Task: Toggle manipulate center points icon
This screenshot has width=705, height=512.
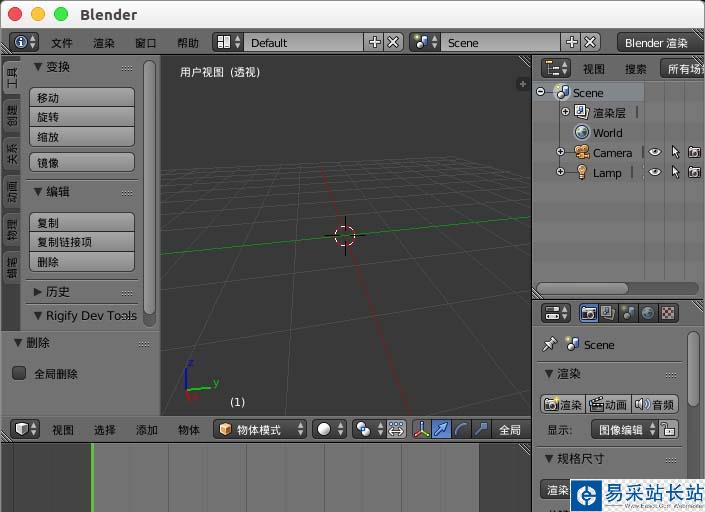Action: [x=396, y=430]
